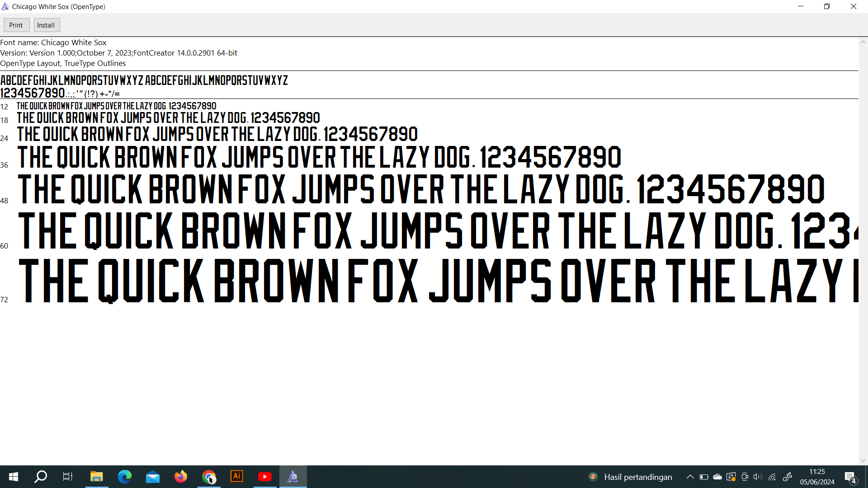The width and height of the screenshot is (868, 488).
Task: Click the Install font button
Action: point(46,25)
